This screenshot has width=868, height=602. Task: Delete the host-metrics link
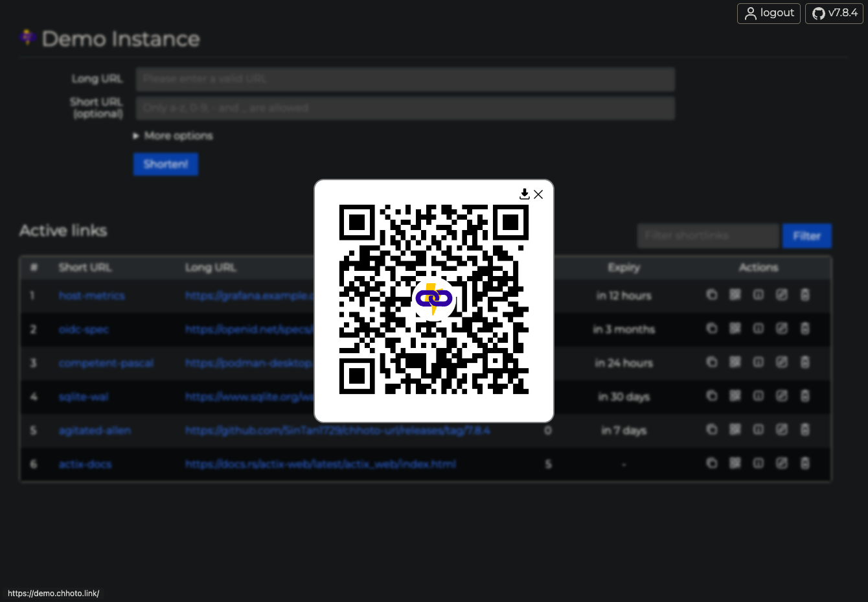pos(805,295)
